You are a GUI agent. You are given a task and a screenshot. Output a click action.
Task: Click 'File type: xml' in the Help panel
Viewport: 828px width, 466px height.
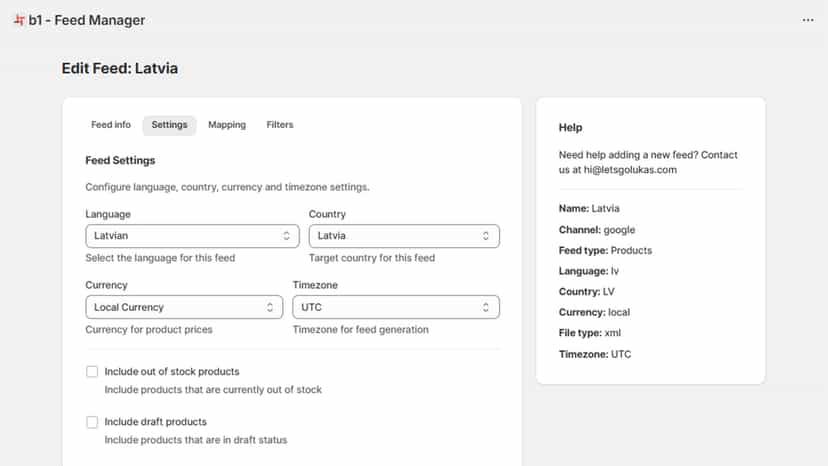[589, 332]
